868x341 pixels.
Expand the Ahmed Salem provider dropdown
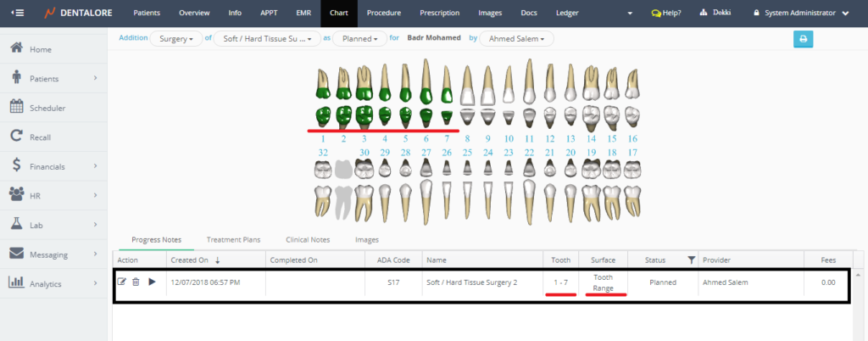[517, 38]
